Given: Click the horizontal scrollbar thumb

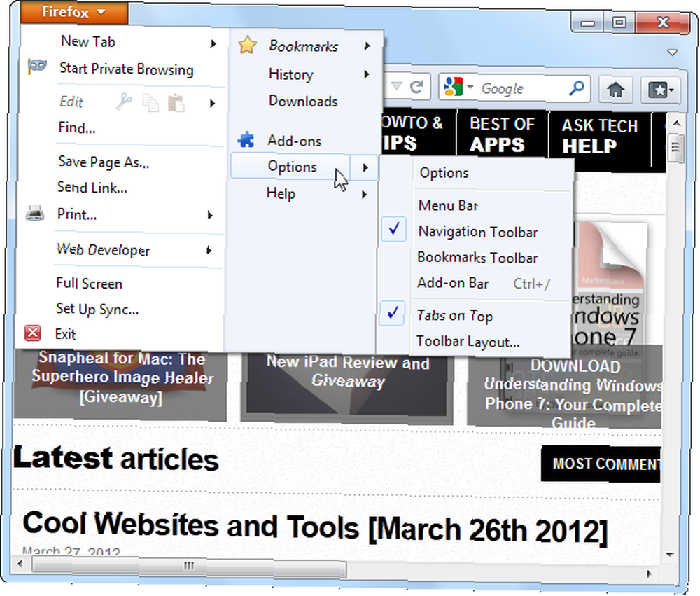Looking at the screenshot, I should pyautogui.click(x=189, y=566).
